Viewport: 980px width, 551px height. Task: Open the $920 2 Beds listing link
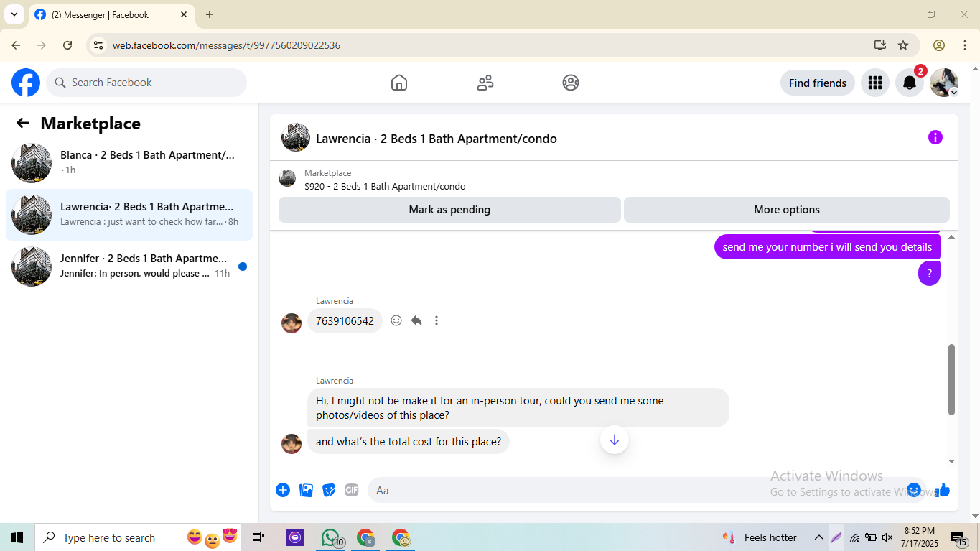[x=385, y=186]
